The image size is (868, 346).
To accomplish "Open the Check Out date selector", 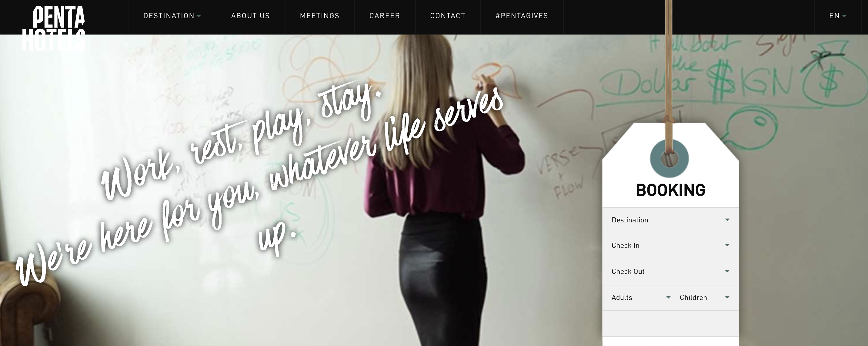I will 670,271.
